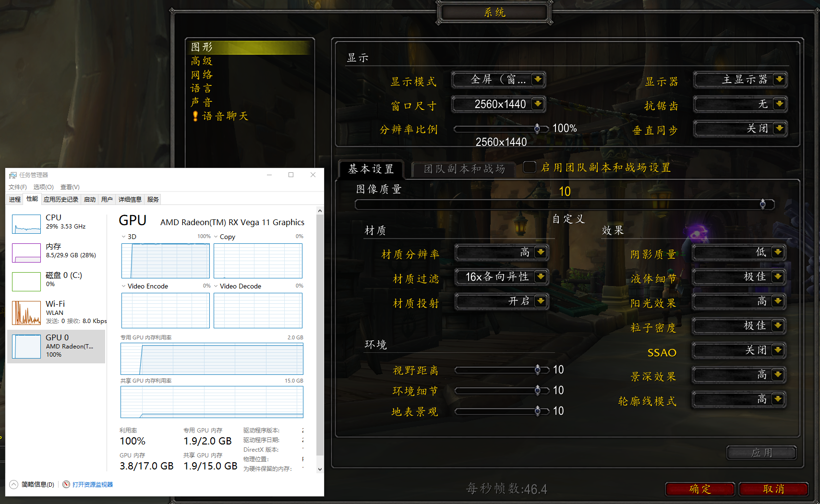Enable 启用团队副本和战场设置 checkbox
Viewport: 820px width, 504px height.
529,167
